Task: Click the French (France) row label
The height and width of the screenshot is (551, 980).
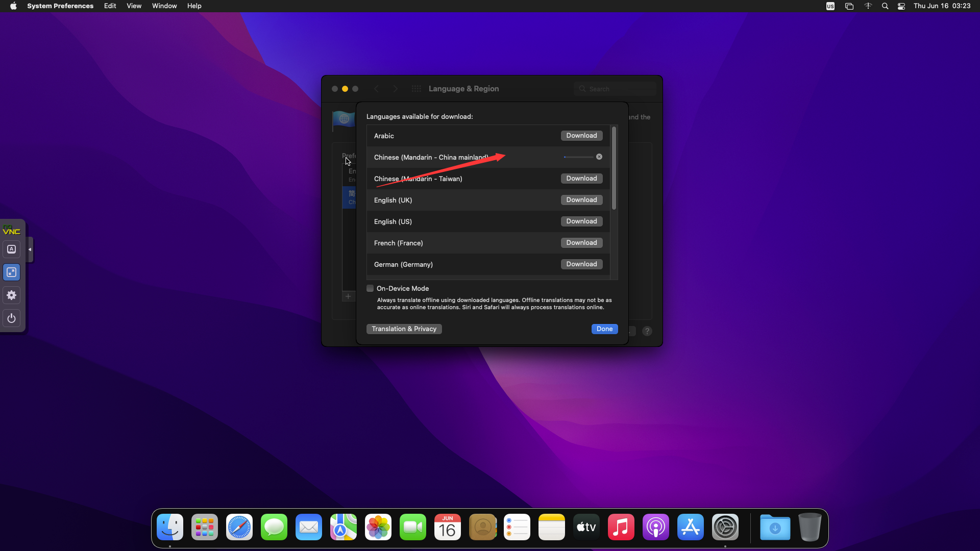Action: click(x=399, y=243)
